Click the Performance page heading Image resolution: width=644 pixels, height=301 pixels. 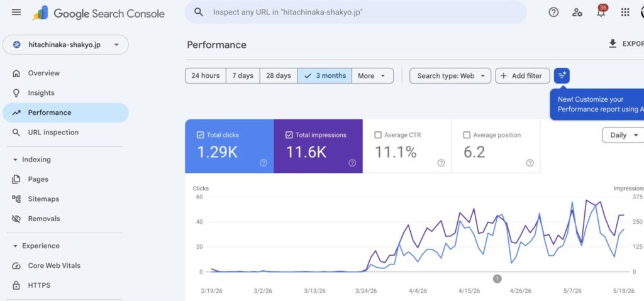217,45
